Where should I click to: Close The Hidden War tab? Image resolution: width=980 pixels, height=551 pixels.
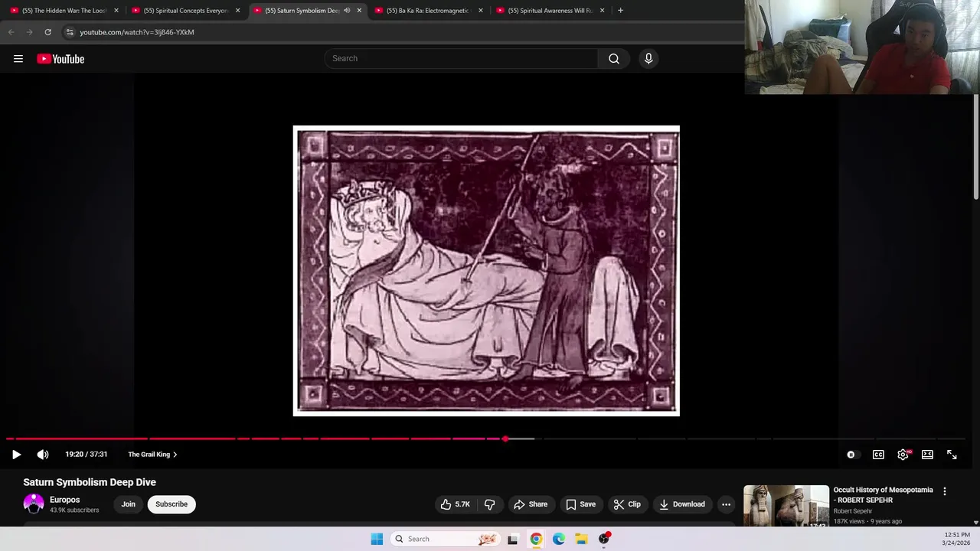pos(116,11)
